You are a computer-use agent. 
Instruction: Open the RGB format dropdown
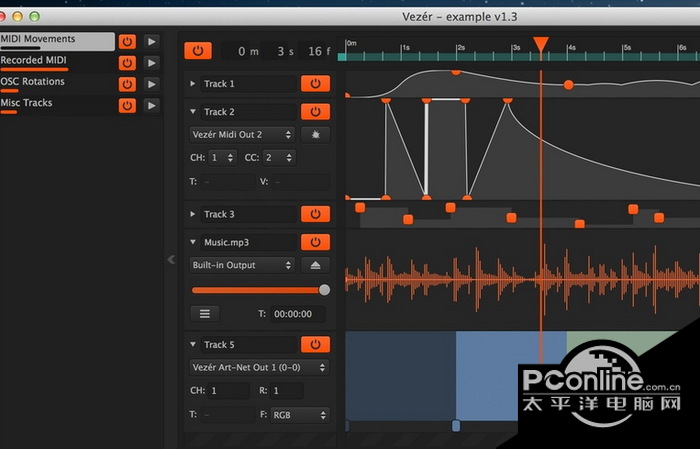[x=300, y=415]
